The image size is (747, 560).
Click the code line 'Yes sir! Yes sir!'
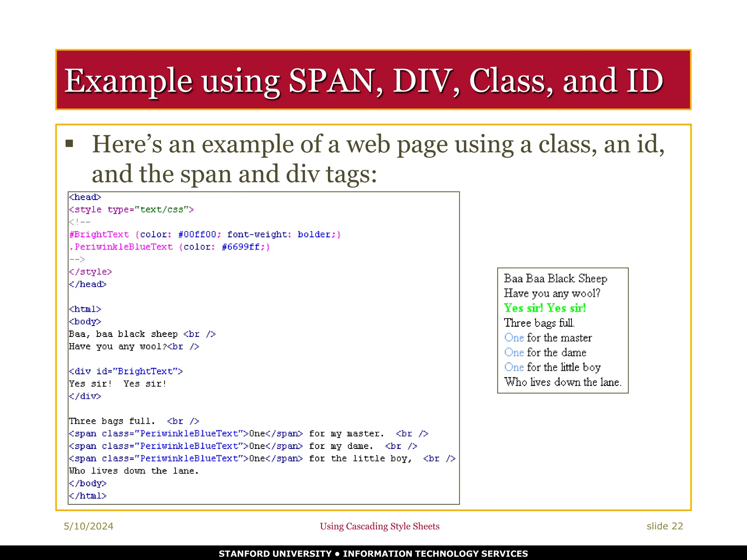click(x=117, y=384)
